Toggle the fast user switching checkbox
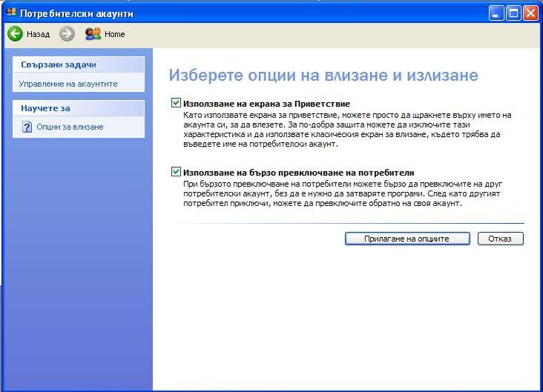543x392 pixels. pyautogui.click(x=176, y=172)
